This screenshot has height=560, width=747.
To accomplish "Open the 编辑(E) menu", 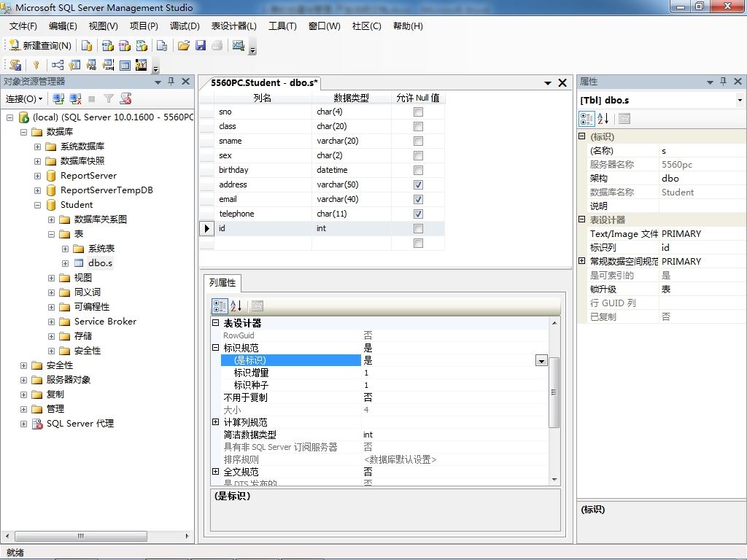I will 63,26.
